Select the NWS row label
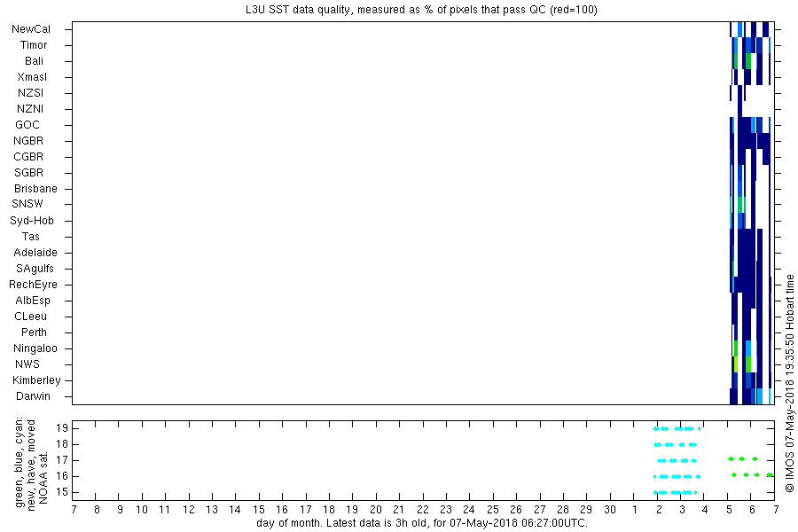 click(27, 364)
